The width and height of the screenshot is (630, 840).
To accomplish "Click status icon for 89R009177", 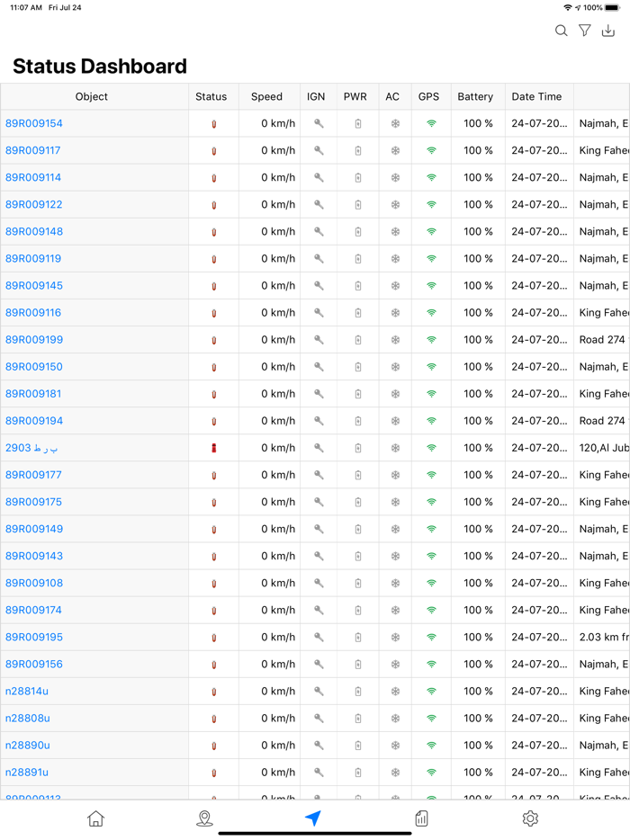I will click(214, 475).
